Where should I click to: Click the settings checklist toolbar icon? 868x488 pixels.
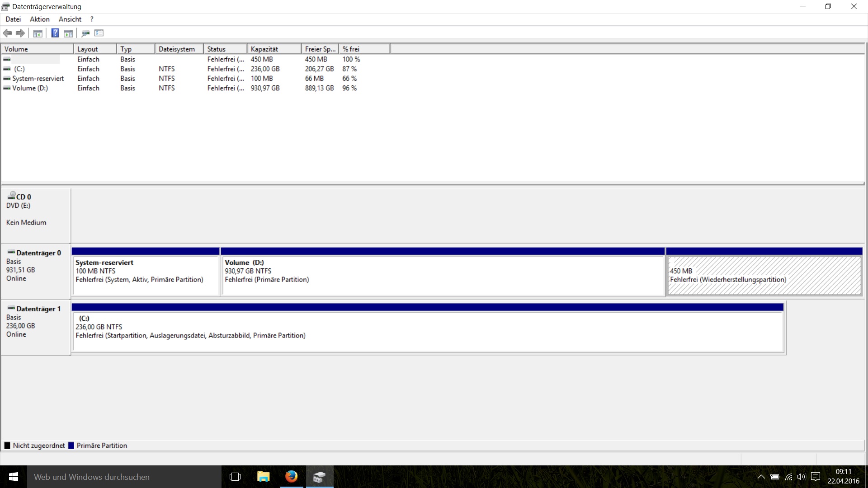coord(99,33)
